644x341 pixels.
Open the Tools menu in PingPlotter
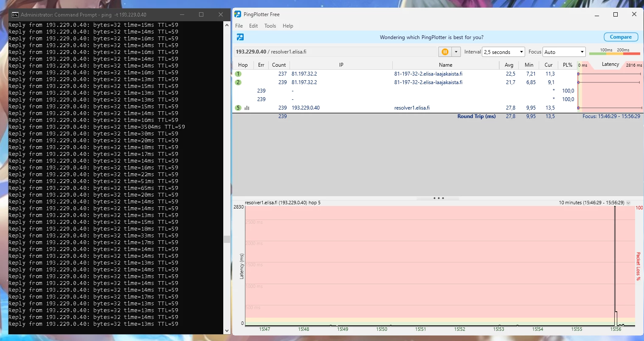[x=270, y=26]
